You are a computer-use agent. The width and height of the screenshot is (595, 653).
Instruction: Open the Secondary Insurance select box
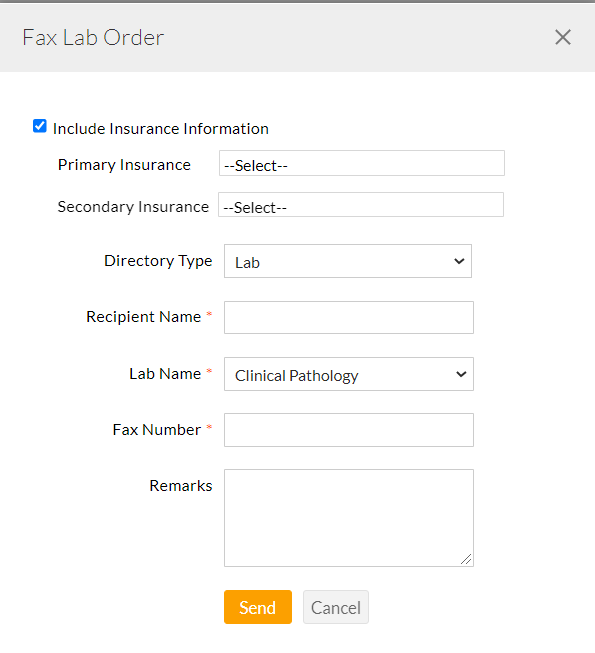[361, 204]
